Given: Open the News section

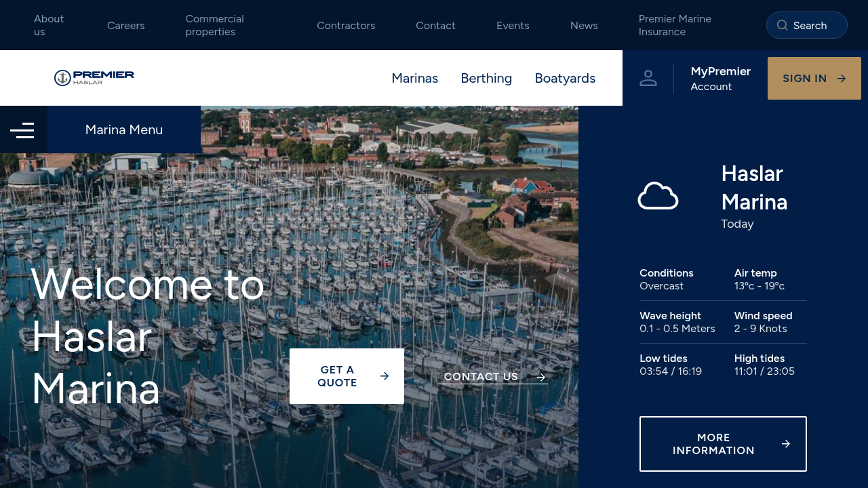Looking at the screenshot, I should tap(584, 25).
